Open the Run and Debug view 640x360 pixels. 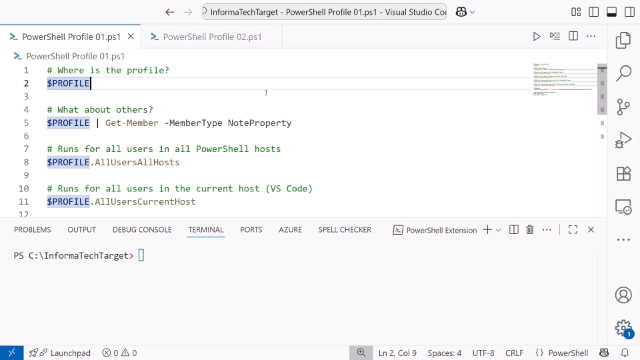tap(623, 140)
